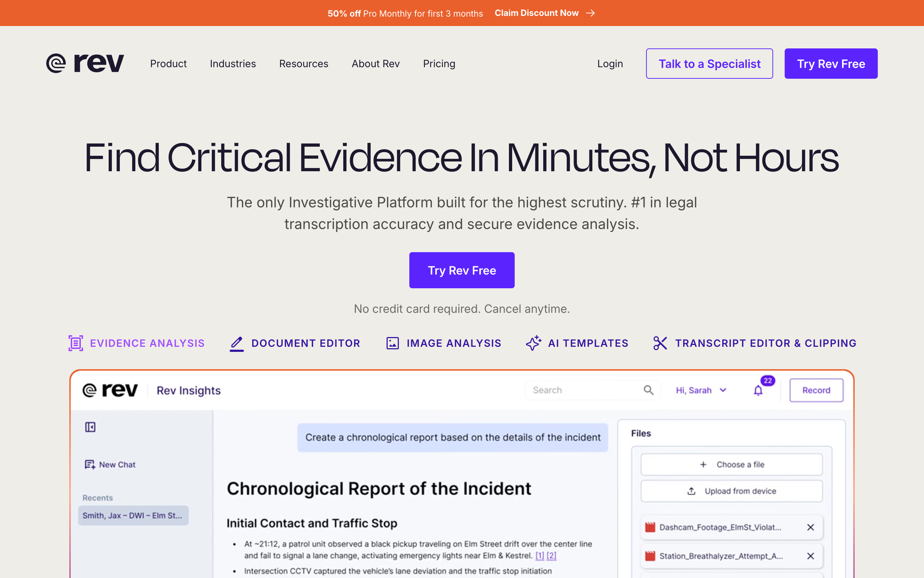Select the Evidence Analysis tab
This screenshot has width=924, height=578.
click(x=137, y=343)
